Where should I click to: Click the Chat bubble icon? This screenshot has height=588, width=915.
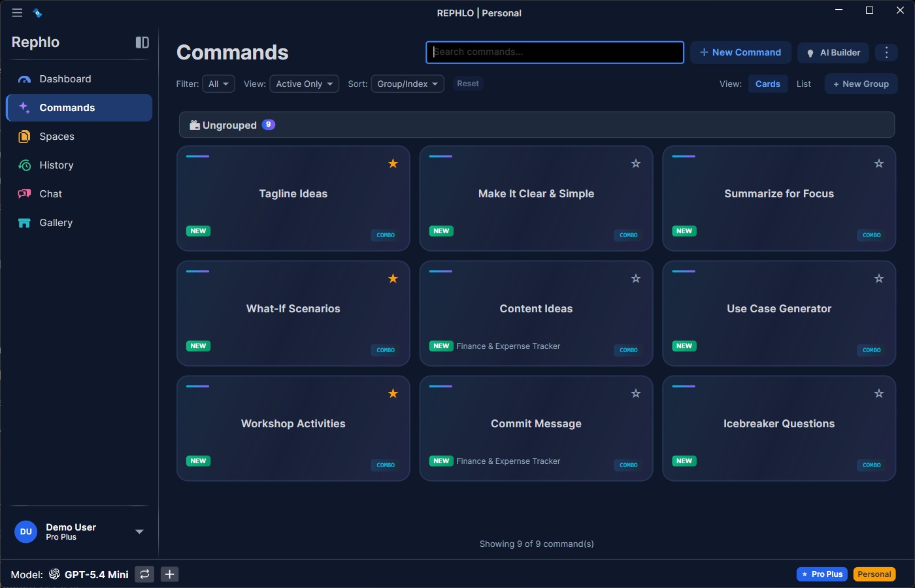[24, 194]
